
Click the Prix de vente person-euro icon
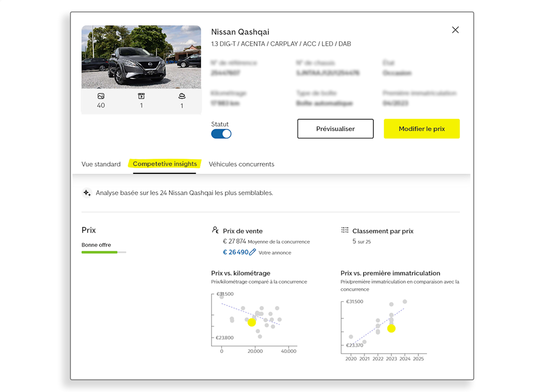tap(215, 230)
